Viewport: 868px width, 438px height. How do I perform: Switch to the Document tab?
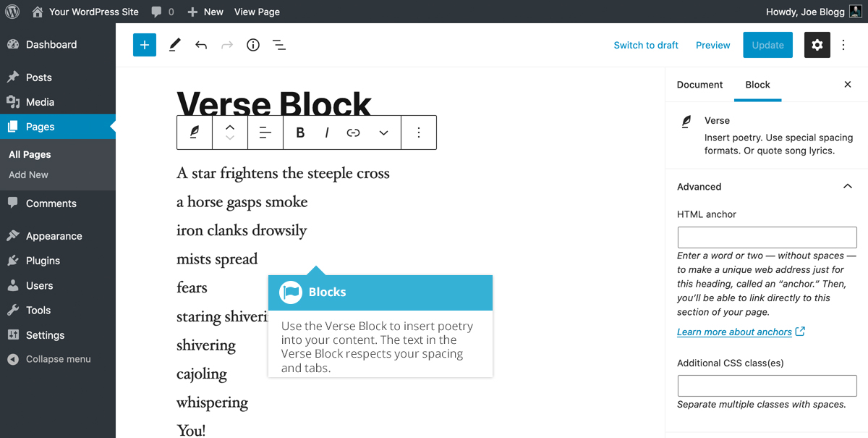click(x=699, y=85)
